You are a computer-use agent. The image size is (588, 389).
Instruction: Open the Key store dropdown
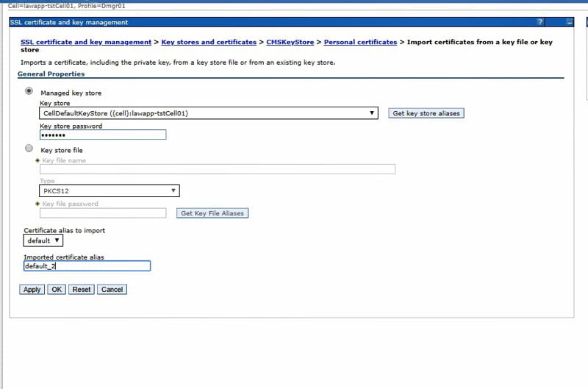[x=209, y=113]
